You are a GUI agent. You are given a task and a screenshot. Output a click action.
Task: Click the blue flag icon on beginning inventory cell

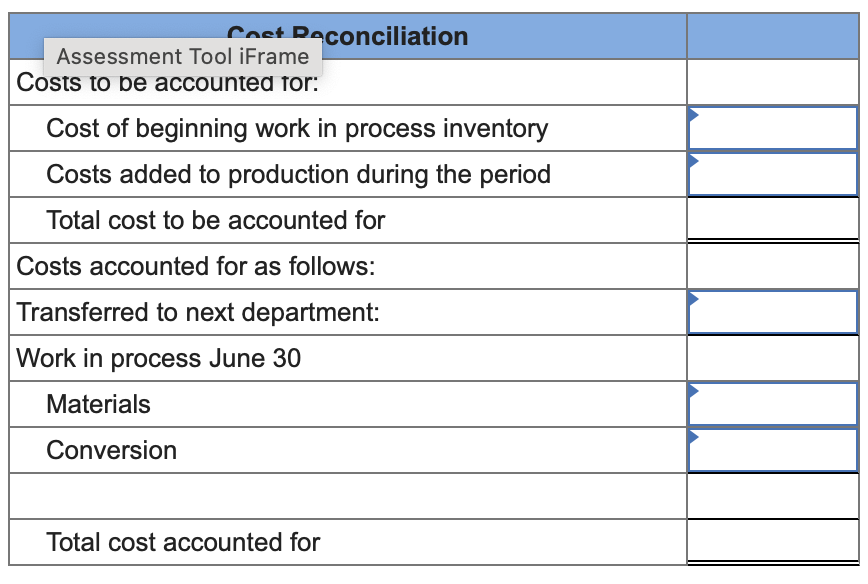click(692, 114)
